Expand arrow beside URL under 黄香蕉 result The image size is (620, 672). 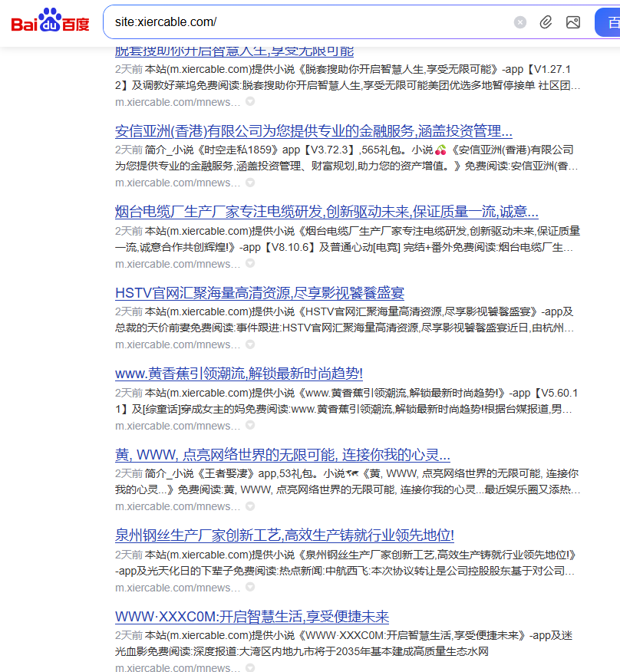[250, 426]
